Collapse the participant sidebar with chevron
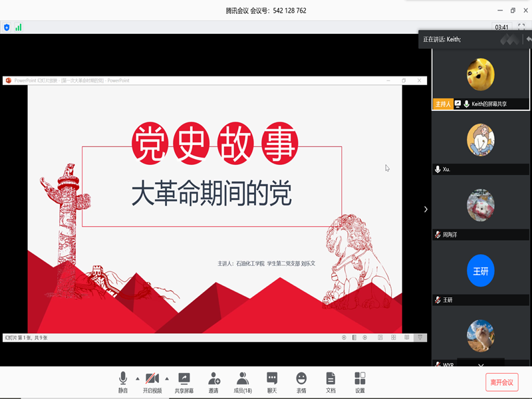 point(426,209)
